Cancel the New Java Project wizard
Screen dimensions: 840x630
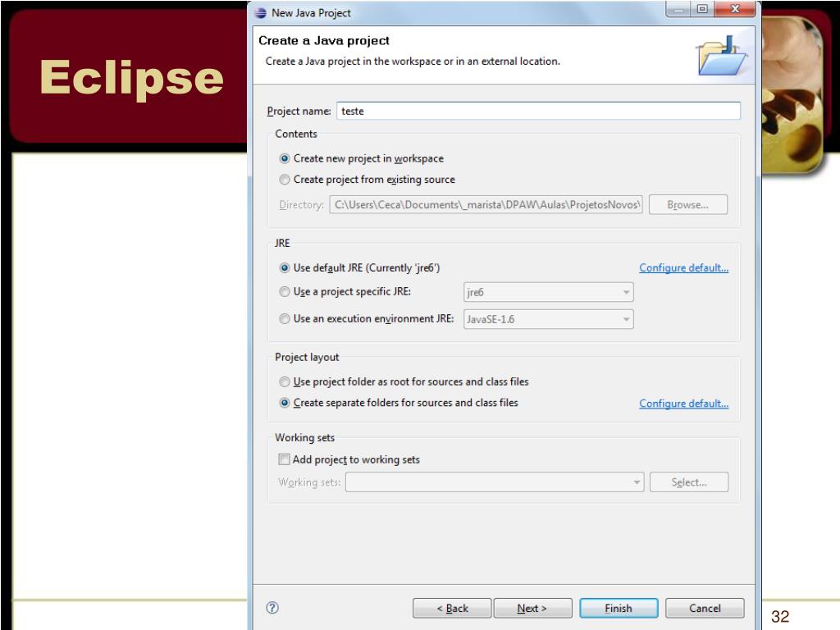click(x=705, y=608)
